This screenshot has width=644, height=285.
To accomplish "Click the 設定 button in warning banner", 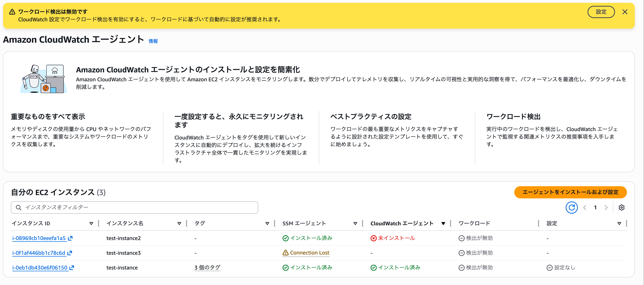I will (601, 12).
